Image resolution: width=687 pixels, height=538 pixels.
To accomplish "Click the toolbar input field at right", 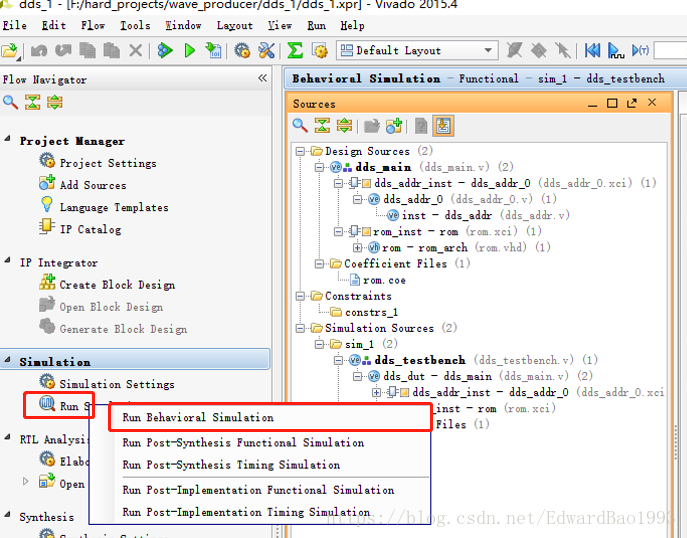I will tap(670, 50).
